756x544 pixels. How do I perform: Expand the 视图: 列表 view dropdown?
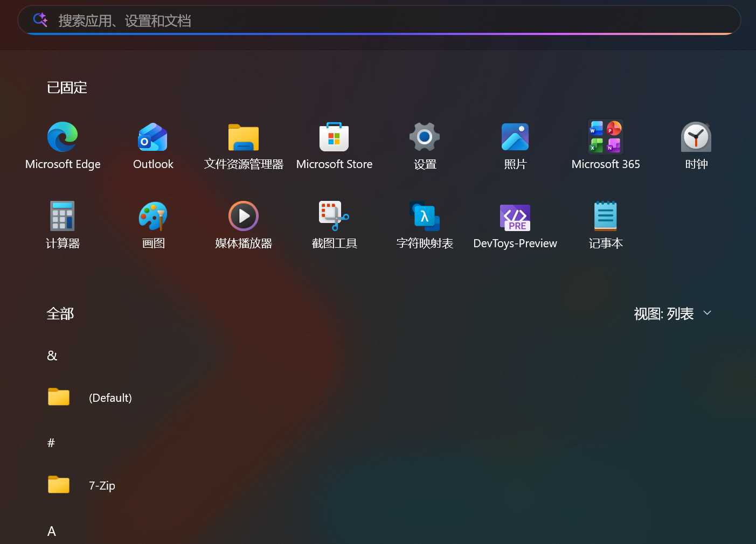pyautogui.click(x=673, y=313)
